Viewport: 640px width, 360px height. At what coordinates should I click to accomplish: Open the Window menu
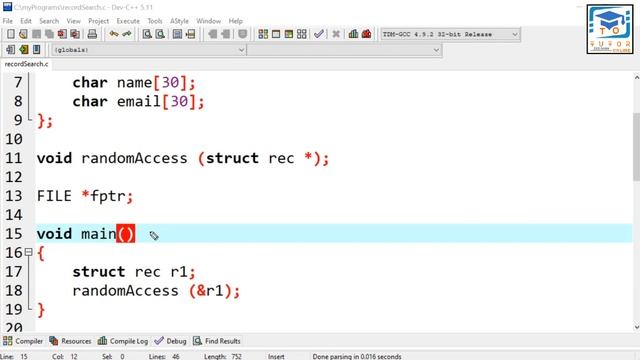click(x=208, y=21)
